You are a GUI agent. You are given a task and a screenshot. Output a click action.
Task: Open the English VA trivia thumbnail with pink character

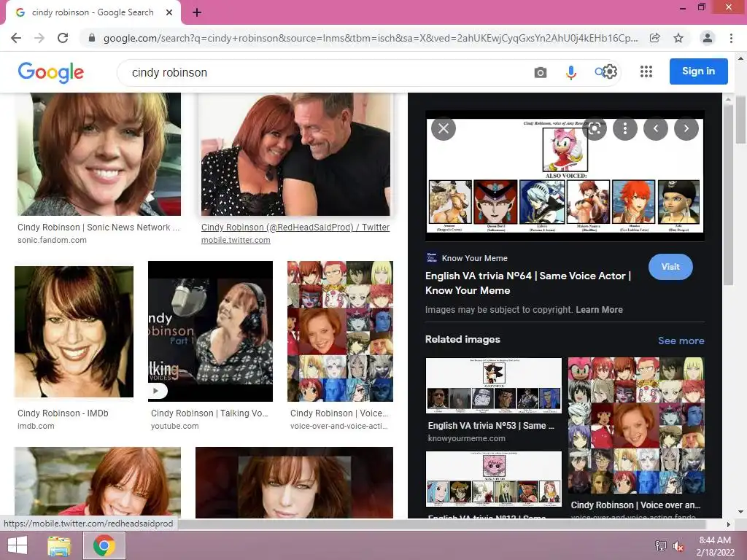(x=494, y=479)
